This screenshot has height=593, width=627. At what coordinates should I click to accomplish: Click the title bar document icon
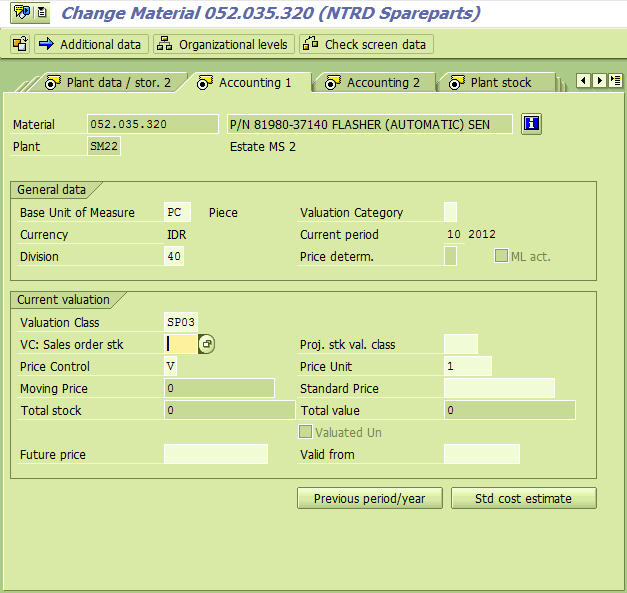(41, 12)
